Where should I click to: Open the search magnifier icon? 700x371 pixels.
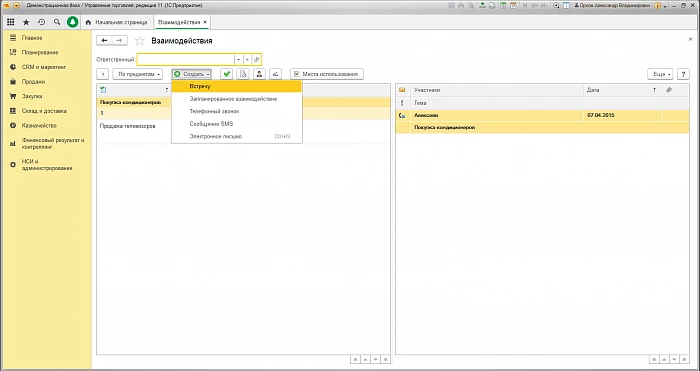coord(57,22)
